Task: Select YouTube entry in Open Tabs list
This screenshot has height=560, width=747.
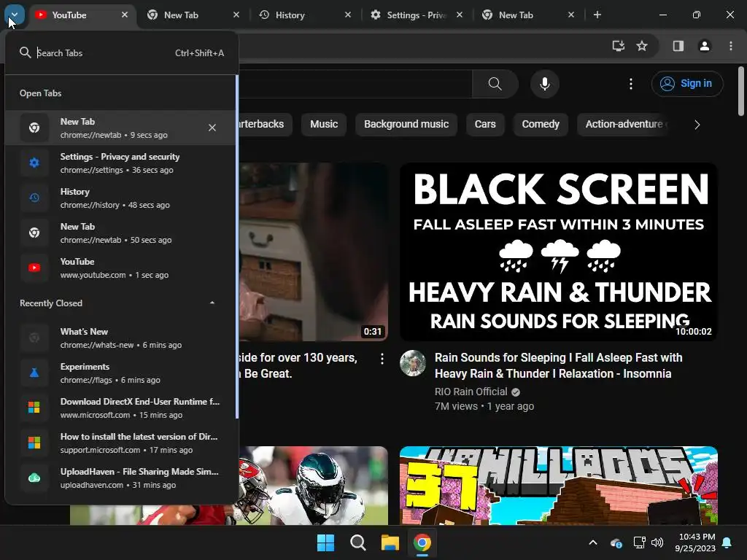Action: point(120,268)
